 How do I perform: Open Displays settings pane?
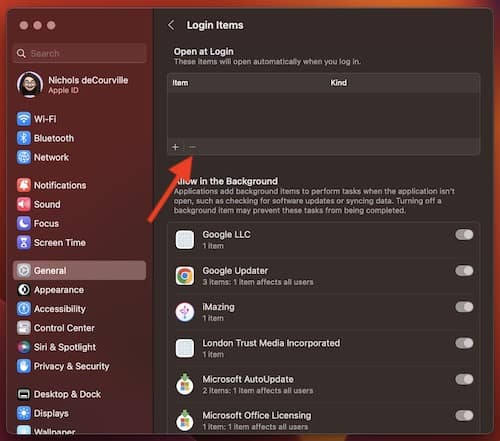point(79,413)
